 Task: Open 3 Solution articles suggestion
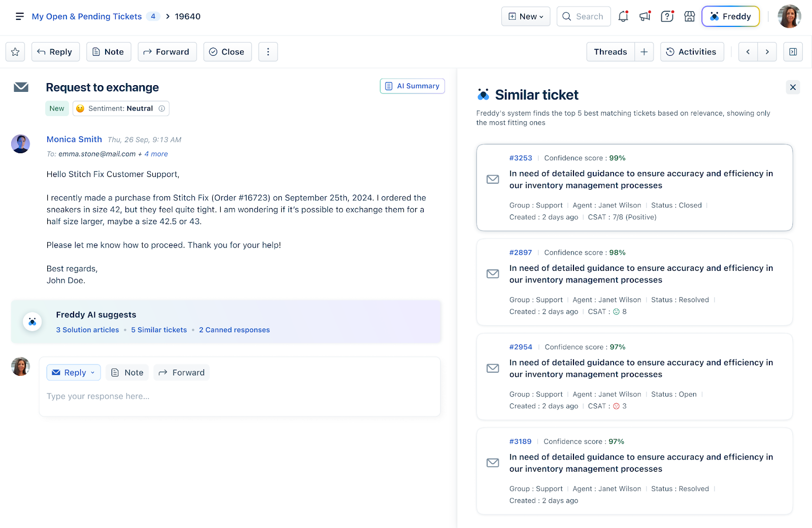[x=87, y=330]
